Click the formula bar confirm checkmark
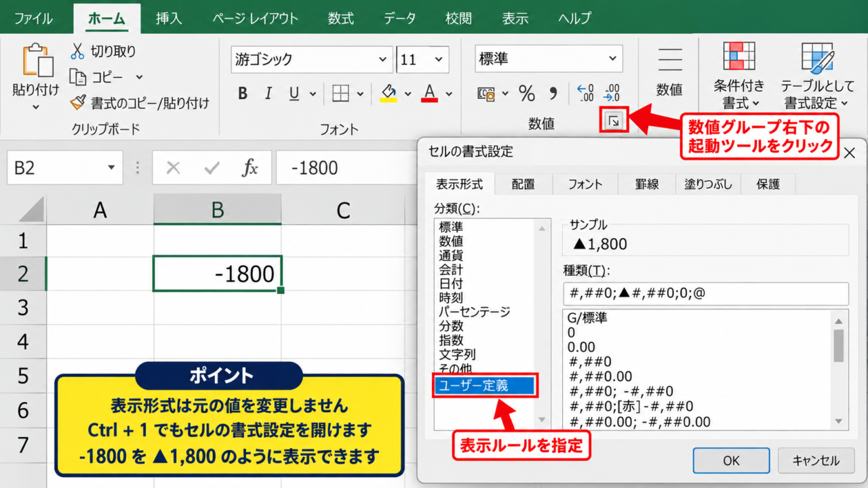The image size is (868, 488). pos(212,168)
